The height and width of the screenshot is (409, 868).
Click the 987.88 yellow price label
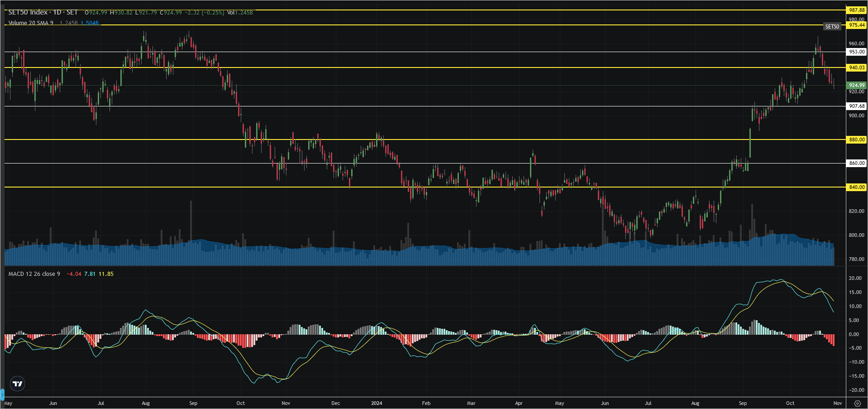coord(856,10)
